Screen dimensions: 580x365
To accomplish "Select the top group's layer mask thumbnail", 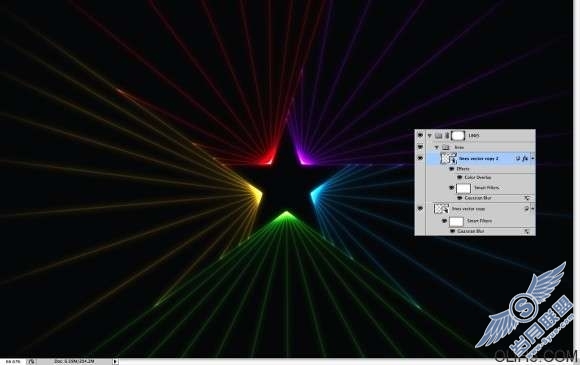I will [x=458, y=135].
